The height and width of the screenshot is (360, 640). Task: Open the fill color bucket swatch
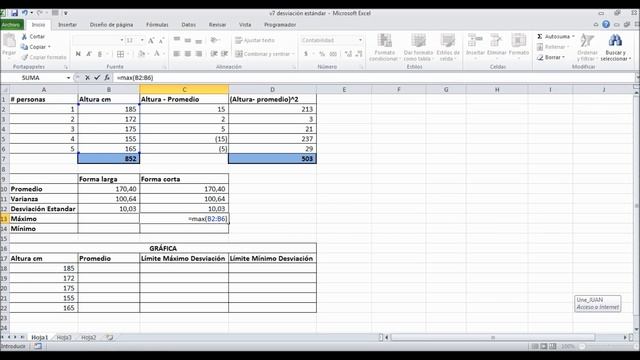click(141, 53)
